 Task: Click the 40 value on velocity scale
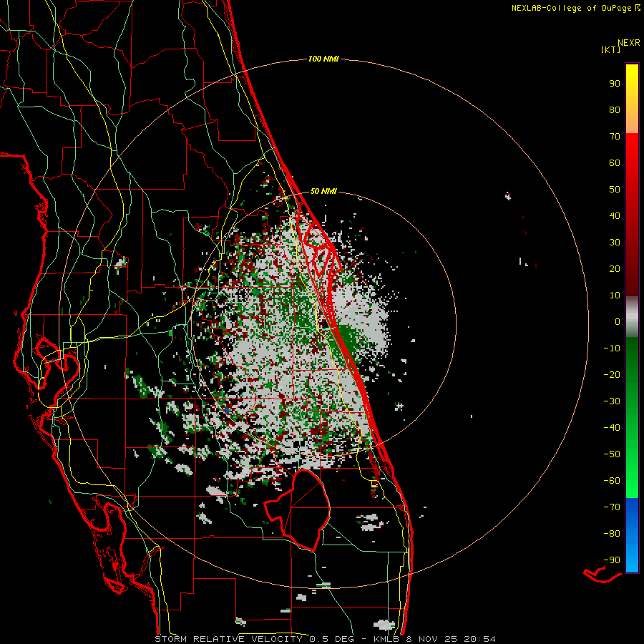[615, 216]
